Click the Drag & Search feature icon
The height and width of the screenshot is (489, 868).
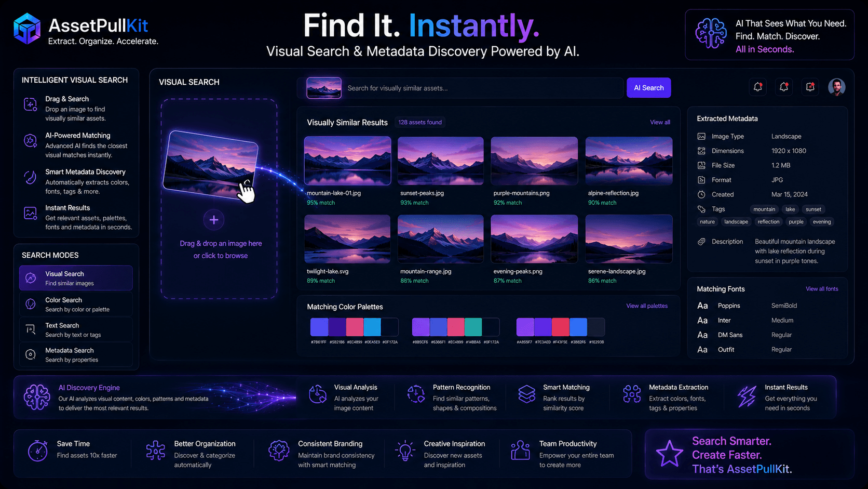pyautogui.click(x=30, y=104)
